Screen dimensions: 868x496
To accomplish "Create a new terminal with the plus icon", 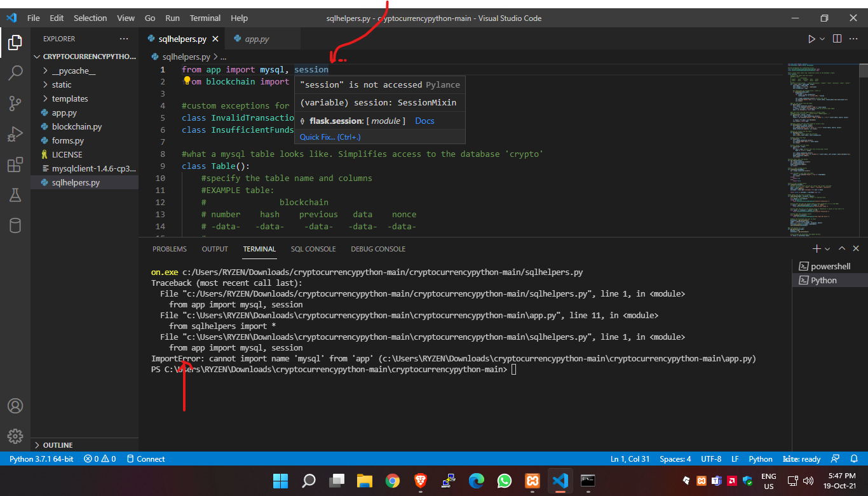I will tap(817, 248).
